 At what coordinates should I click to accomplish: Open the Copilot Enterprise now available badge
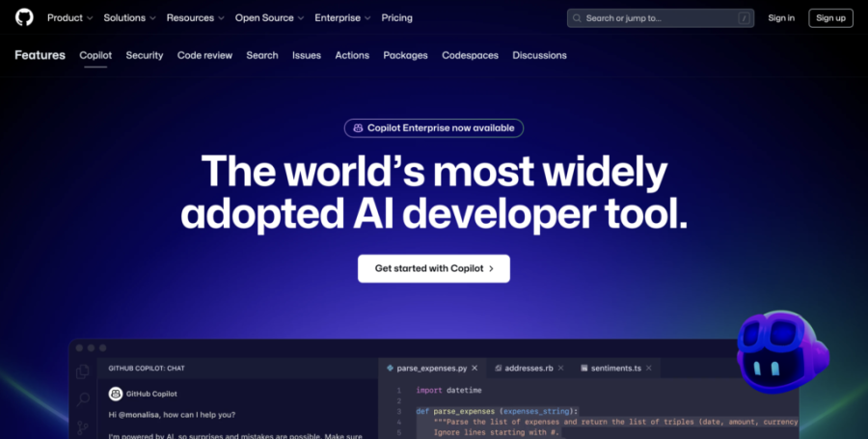pos(434,128)
